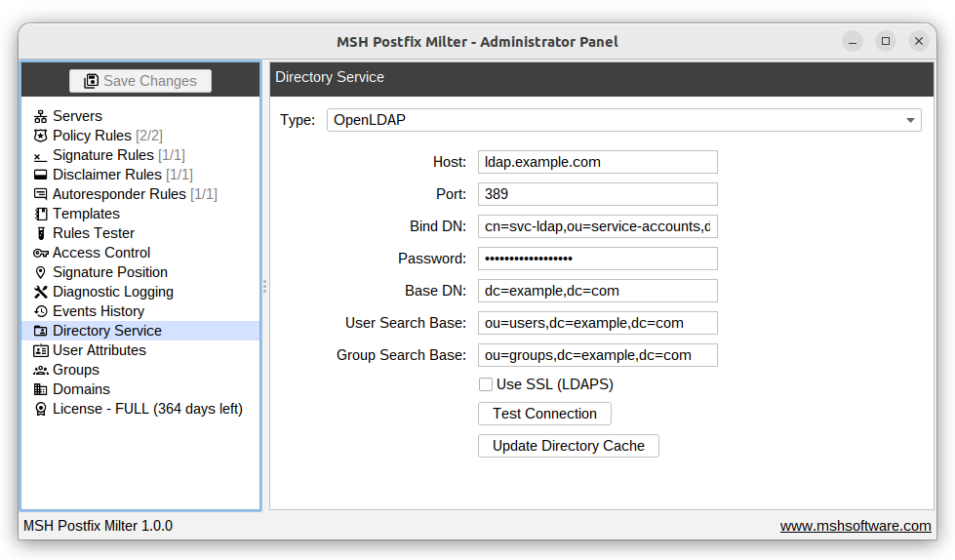This screenshot has height=560, width=955.
Task: Click the save disk icon on Save Changes
Action: [x=92, y=81]
